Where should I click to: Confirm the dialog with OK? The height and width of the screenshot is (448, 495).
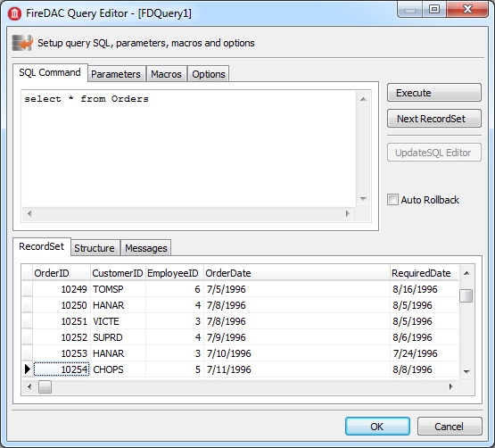tap(377, 427)
